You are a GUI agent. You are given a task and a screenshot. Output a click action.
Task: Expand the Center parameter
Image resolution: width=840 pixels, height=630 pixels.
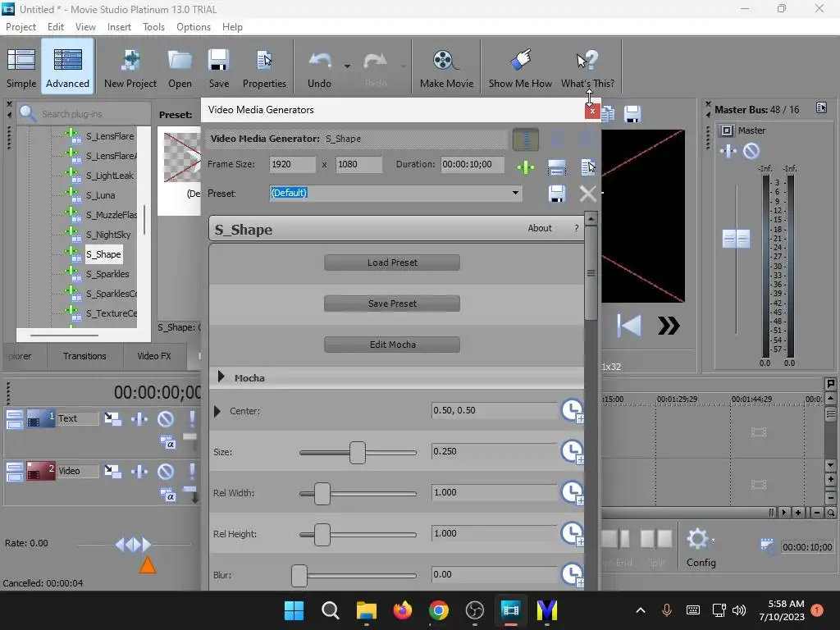tap(217, 411)
